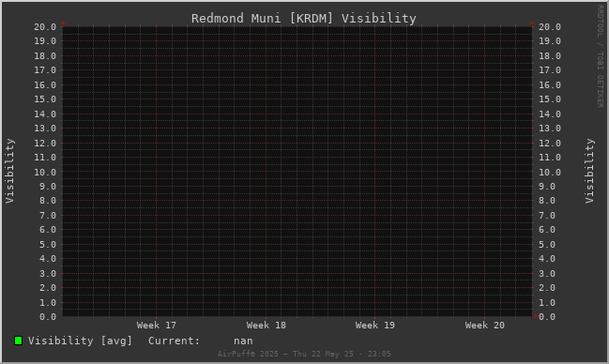Click the 10.0 label on right axis
The height and width of the screenshot is (364, 609).
550,172
